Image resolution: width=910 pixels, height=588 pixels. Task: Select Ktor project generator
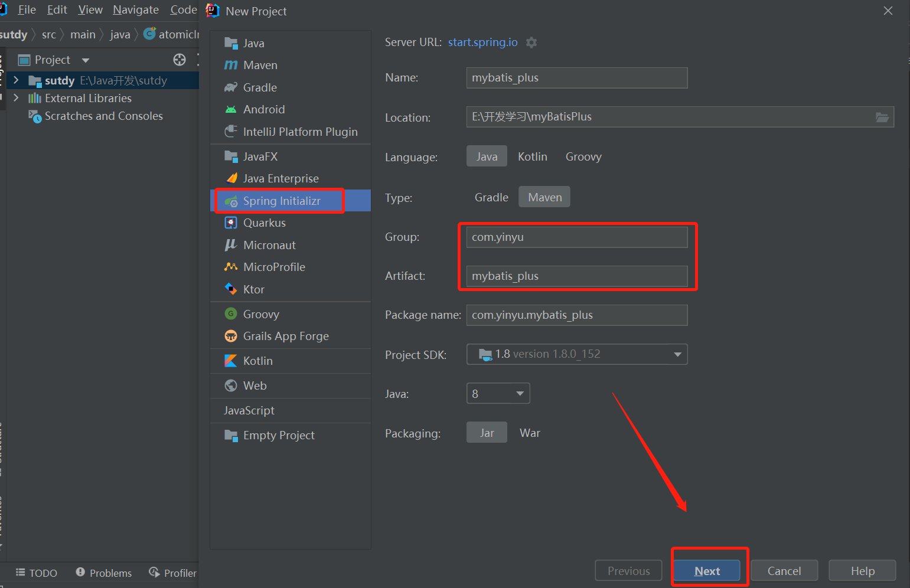[291, 289]
